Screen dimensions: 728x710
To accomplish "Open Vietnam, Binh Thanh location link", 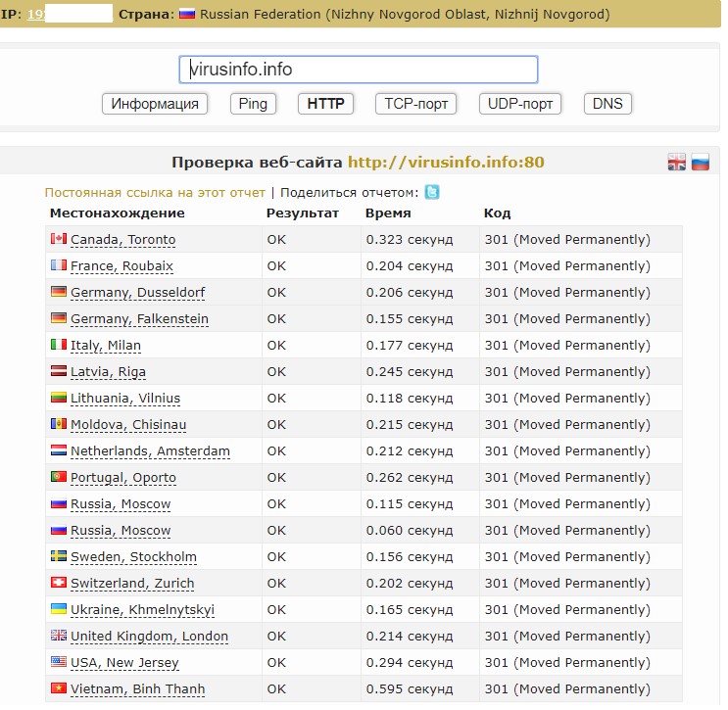I will 137,689.
